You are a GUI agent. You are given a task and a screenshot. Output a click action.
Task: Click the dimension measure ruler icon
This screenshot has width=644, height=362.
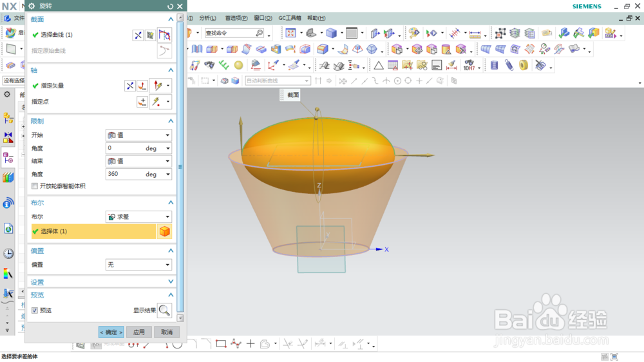pos(475,33)
